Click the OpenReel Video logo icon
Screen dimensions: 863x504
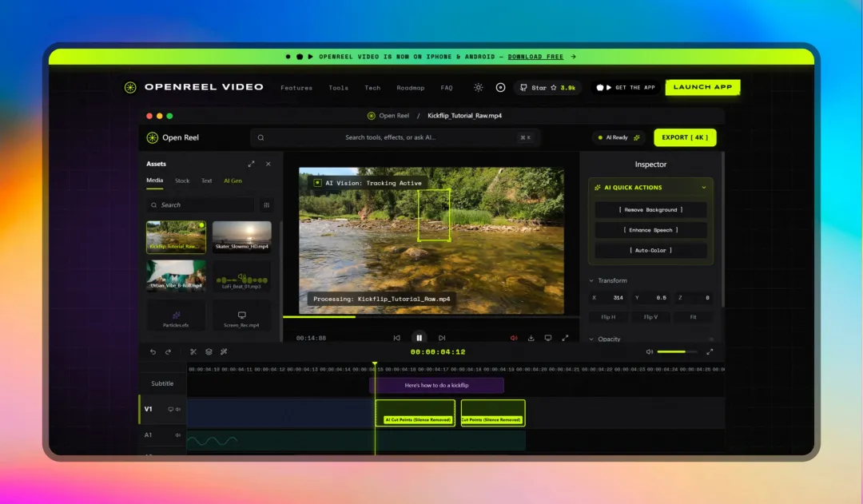[x=130, y=88]
